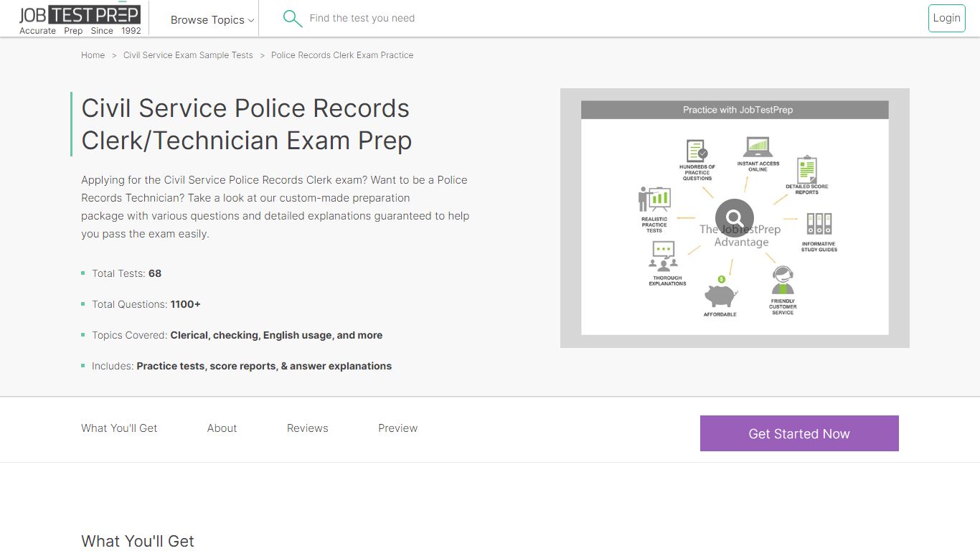Click the page title 'Civil Service Police Records'
The height and width of the screenshot is (551, 980).
point(245,108)
